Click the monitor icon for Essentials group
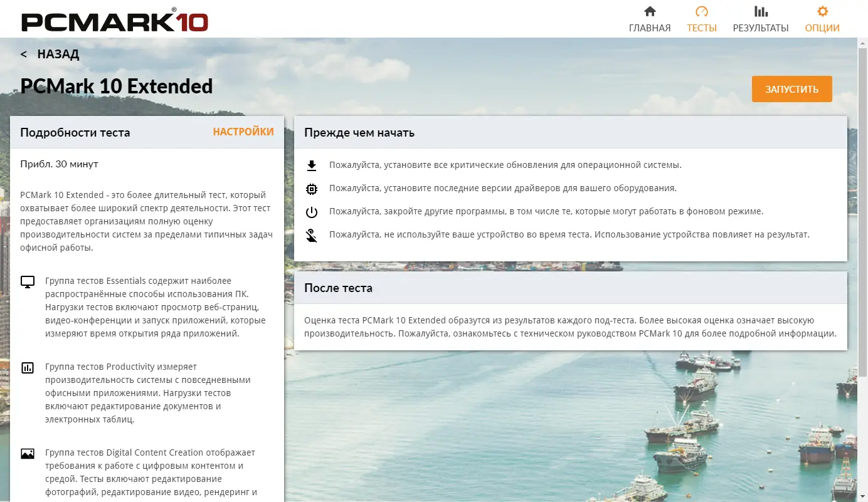This screenshot has height=502, width=868. click(27, 281)
